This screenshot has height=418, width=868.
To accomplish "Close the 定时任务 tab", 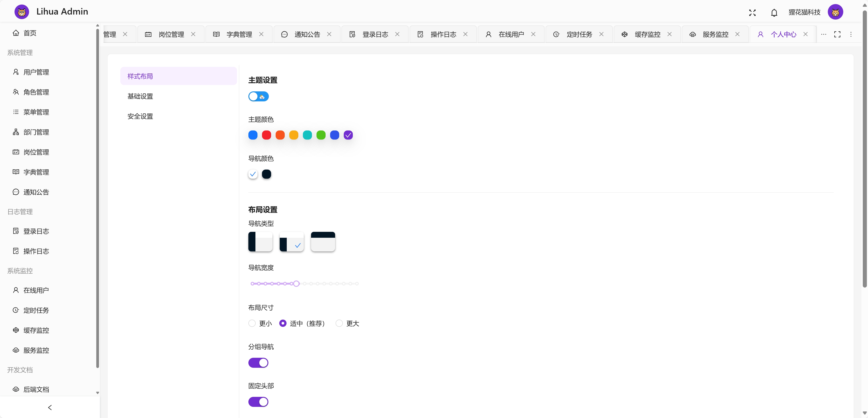I will [601, 34].
